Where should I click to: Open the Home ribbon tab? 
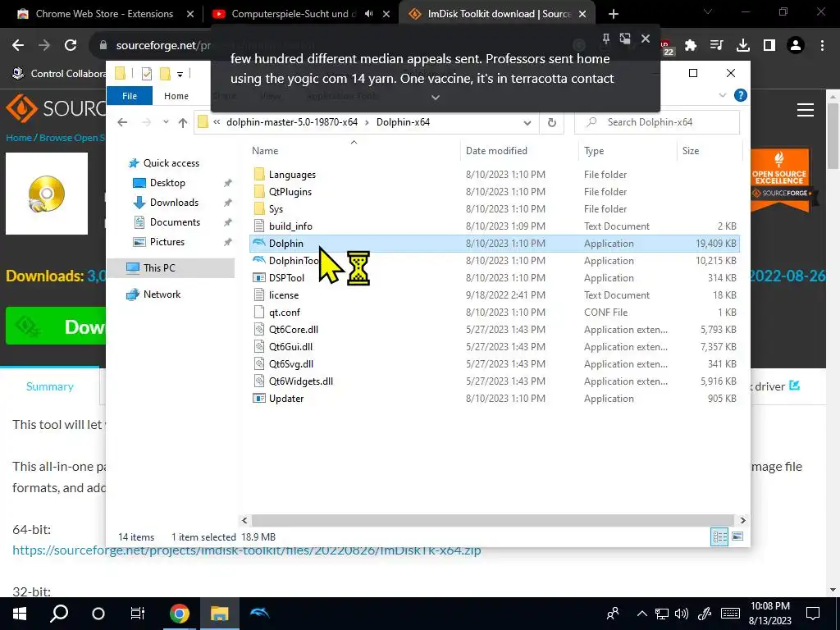[x=176, y=96]
